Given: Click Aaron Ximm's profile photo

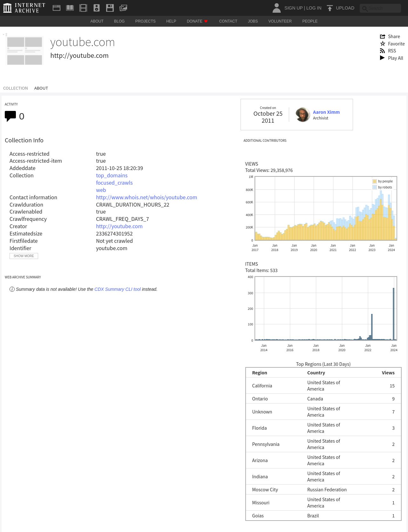Looking at the screenshot, I should point(303,115).
